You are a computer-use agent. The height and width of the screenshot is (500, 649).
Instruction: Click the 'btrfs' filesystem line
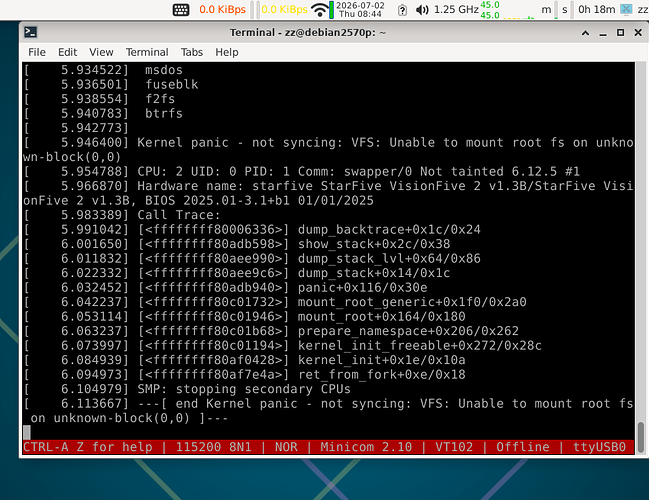(x=163, y=113)
